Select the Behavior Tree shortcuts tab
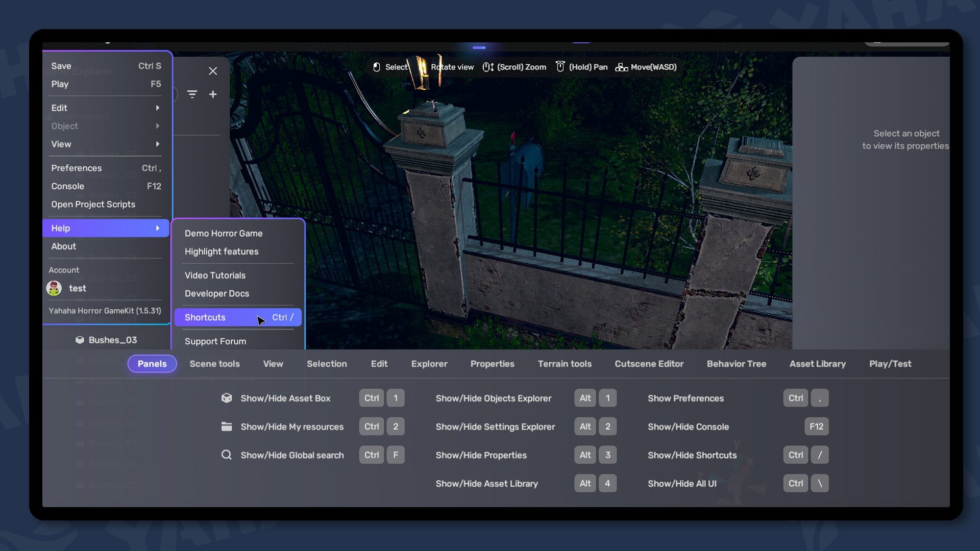This screenshot has width=980, height=551. [736, 364]
